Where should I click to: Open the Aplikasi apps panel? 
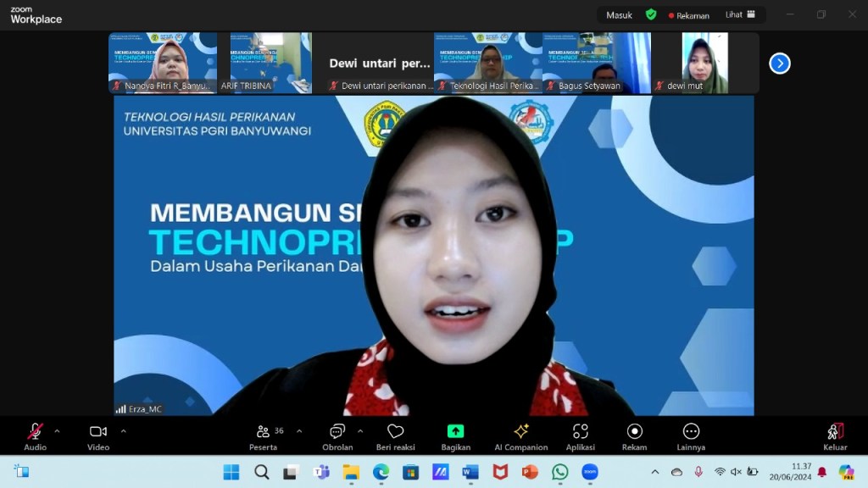(x=580, y=432)
